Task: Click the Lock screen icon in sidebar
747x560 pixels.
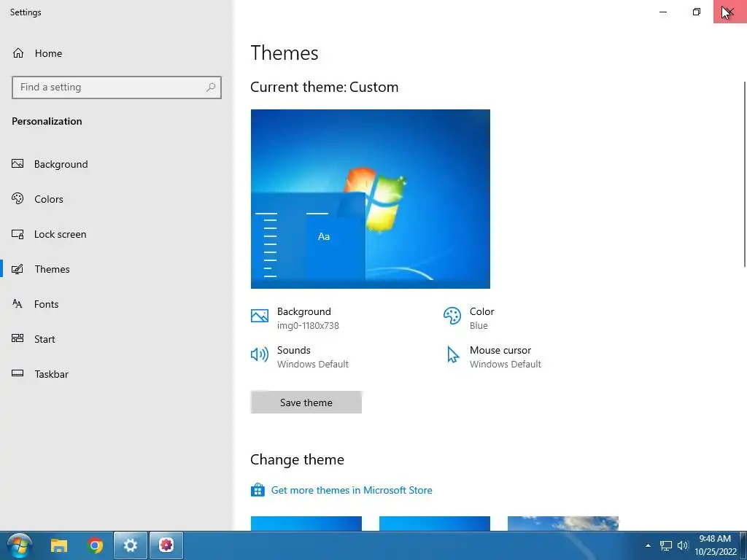Action: click(18, 234)
